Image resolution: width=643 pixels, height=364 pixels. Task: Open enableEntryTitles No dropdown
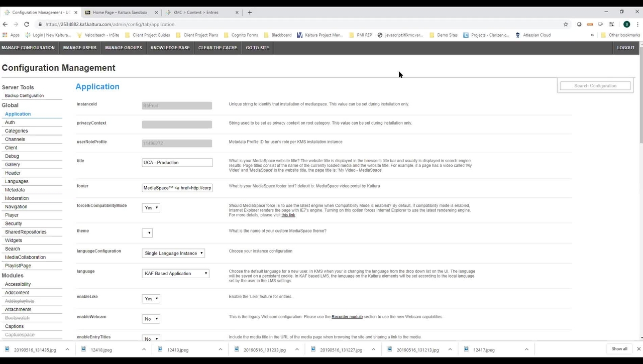click(x=151, y=339)
